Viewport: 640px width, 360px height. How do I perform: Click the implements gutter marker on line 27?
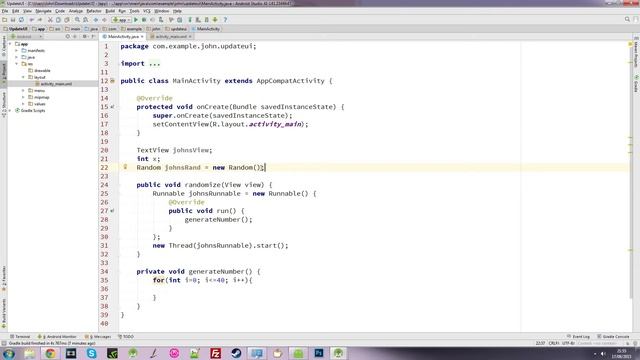coord(112,211)
